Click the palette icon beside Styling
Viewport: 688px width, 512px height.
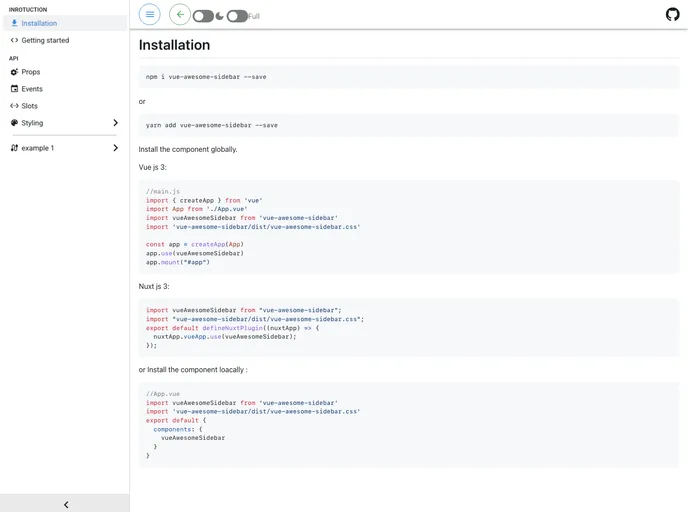coord(14,123)
